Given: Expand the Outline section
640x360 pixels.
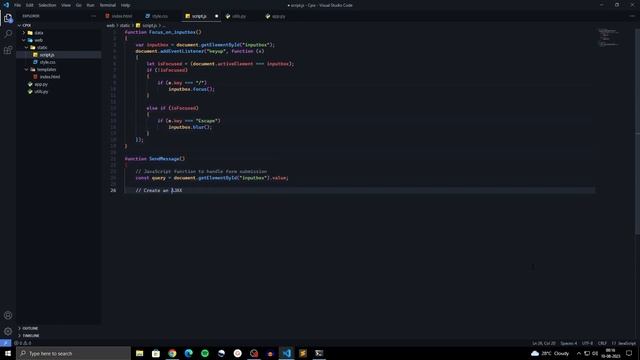Looking at the screenshot, I should [x=59, y=328].
